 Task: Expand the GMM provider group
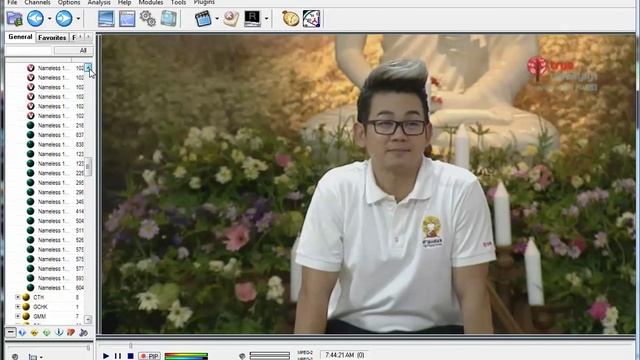(x=18, y=316)
